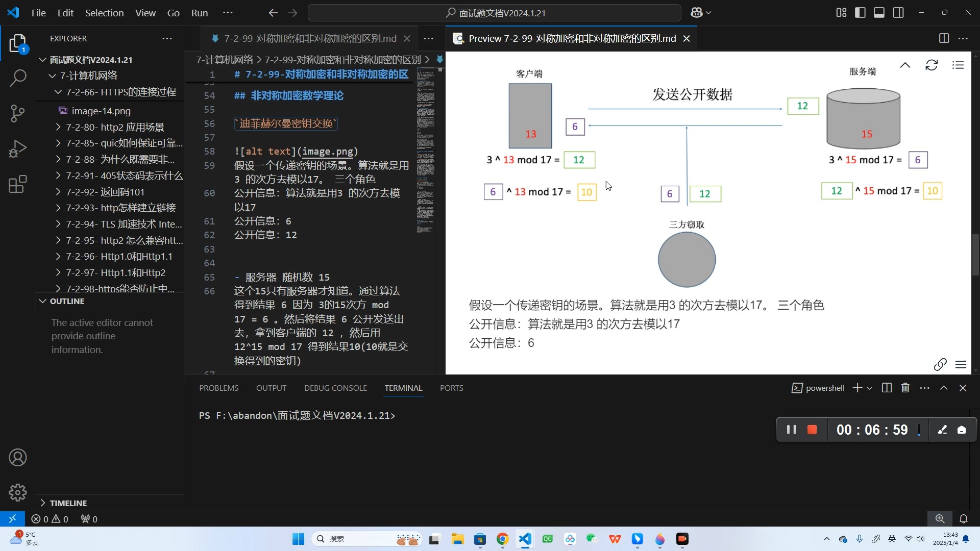Click the pause button in recording controls
Viewport: 980px width, 551px height.
point(792,429)
